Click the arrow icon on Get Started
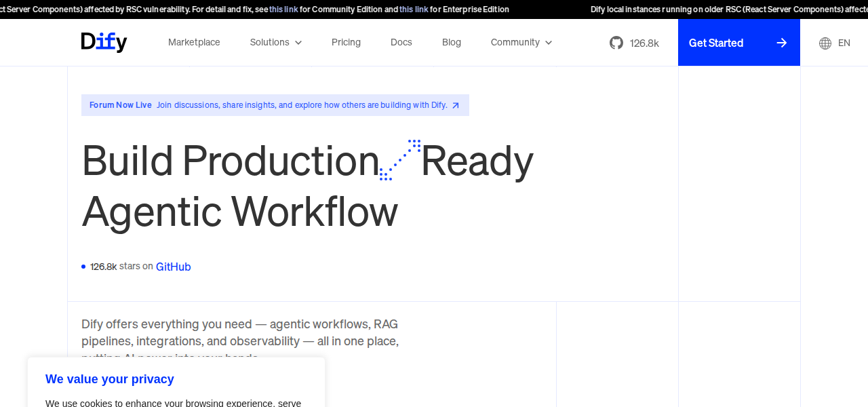Image resolution: width=868 pixels, height=407 pixels. tap(781, 43)
